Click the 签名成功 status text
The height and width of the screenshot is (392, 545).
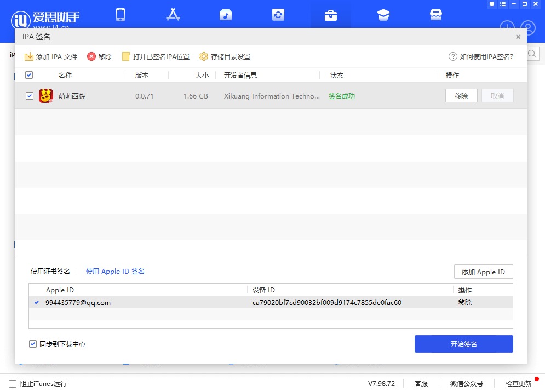point(342,96)
